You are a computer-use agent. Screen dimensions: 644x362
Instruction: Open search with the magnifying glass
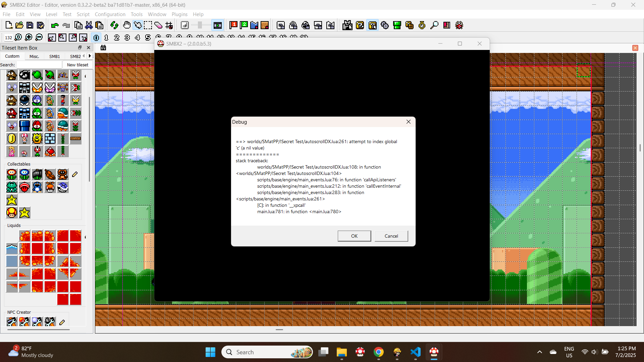click(434, 25)
